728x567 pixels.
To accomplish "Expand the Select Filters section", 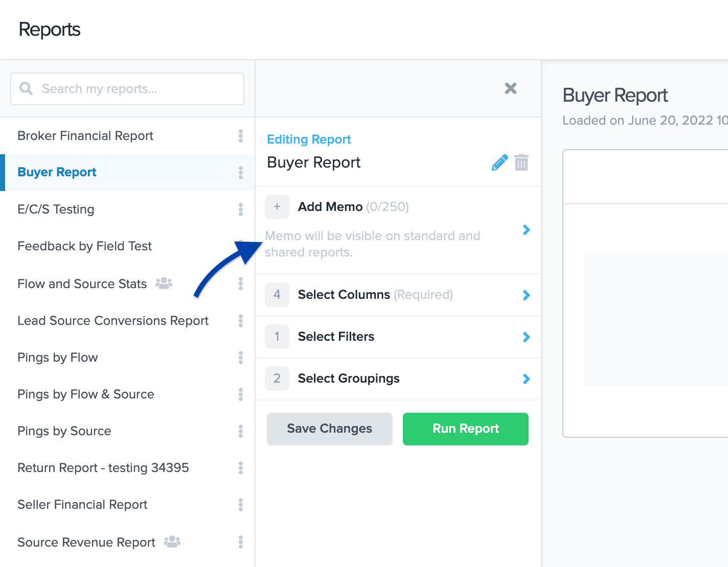I will click(x=526, y=337).
